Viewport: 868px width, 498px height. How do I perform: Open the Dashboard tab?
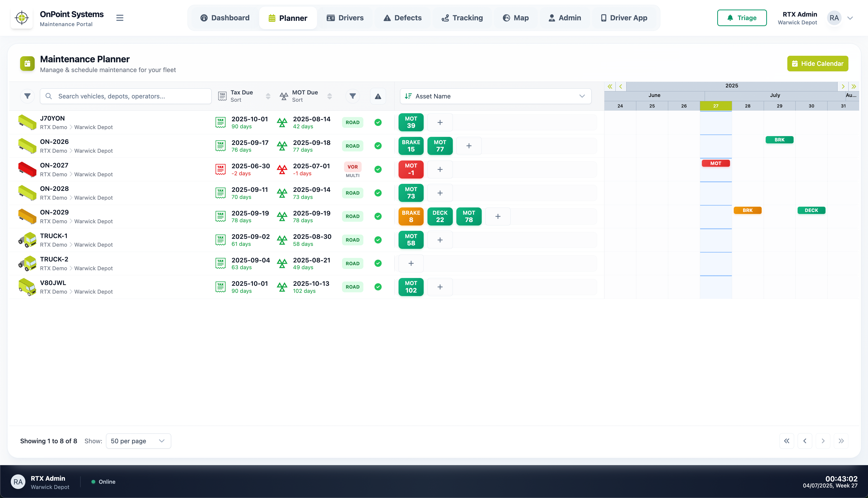tap(225, 18)
